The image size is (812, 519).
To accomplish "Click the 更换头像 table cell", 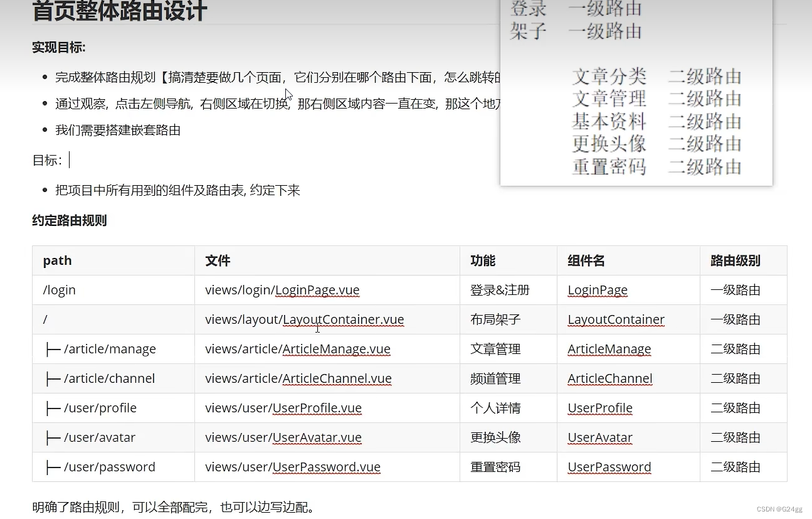I will [x=509, y=437].
